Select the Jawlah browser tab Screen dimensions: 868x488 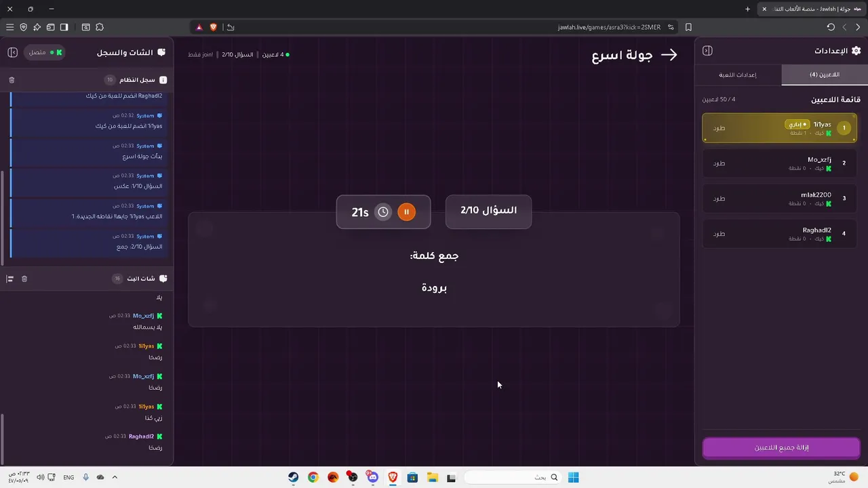[x=810, y=9]
